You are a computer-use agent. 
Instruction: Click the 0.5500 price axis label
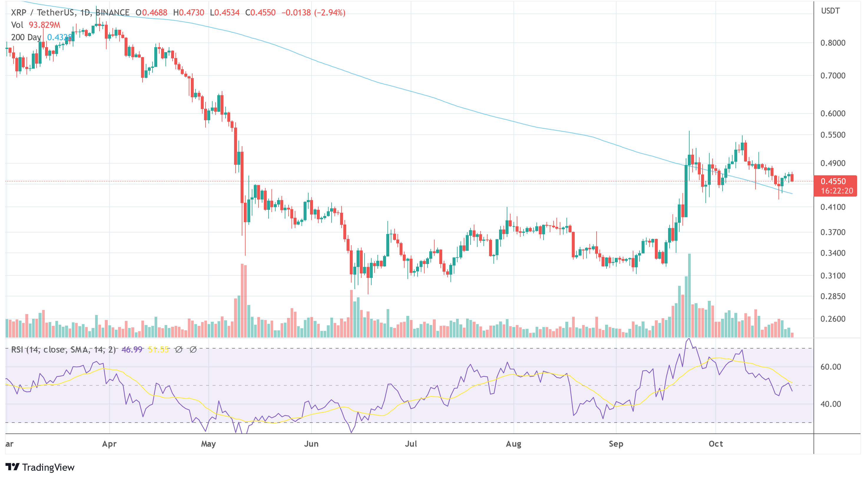833,135
